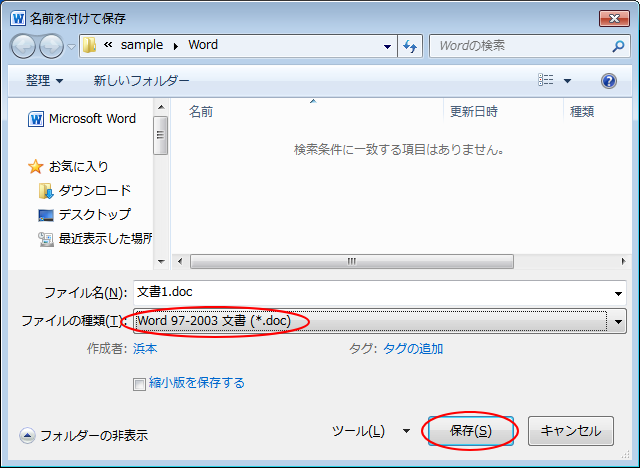Open recent locations dropdown beside the navigation arrows
Image resolution: width=640 pixels, height=468 pixels.
(x=71, y=47)
